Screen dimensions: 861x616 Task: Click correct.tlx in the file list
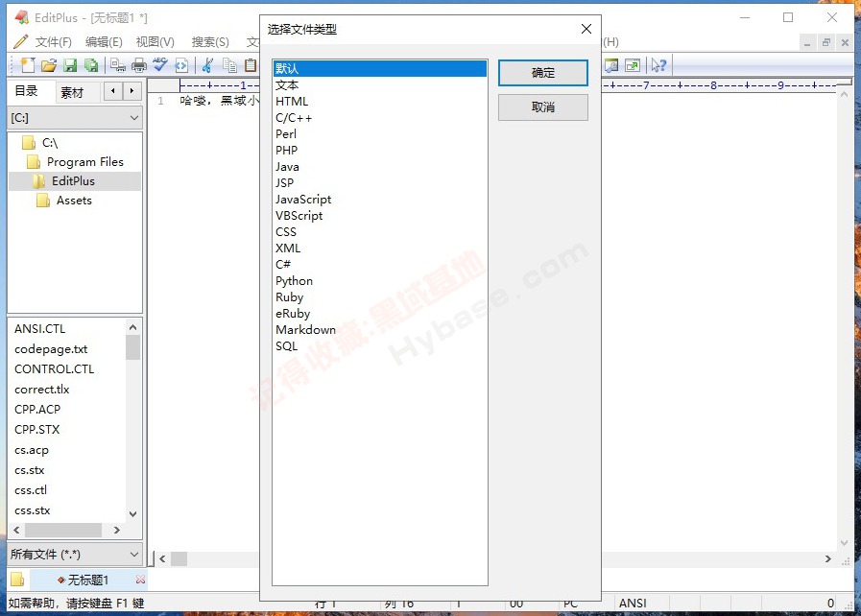click(42, 390)
